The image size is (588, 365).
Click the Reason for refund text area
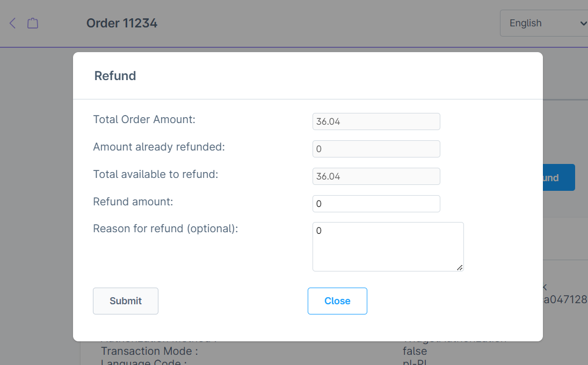[387, 246]
